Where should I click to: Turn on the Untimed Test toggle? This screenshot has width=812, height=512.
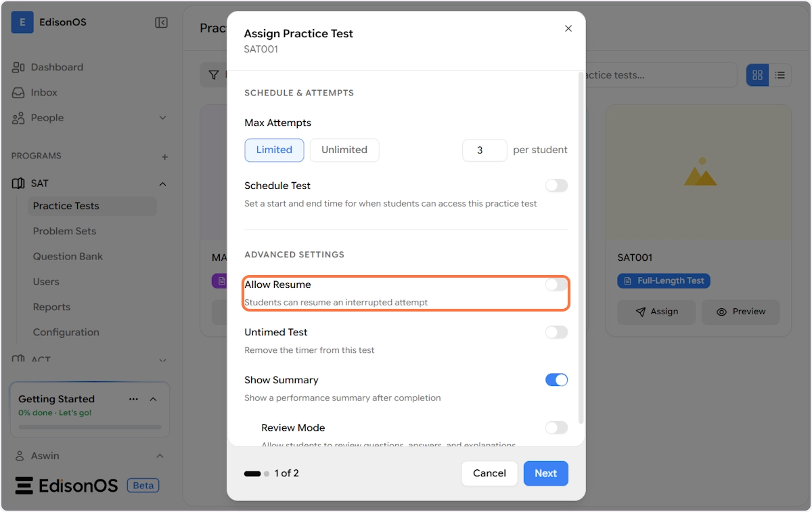tap(556, 333)
